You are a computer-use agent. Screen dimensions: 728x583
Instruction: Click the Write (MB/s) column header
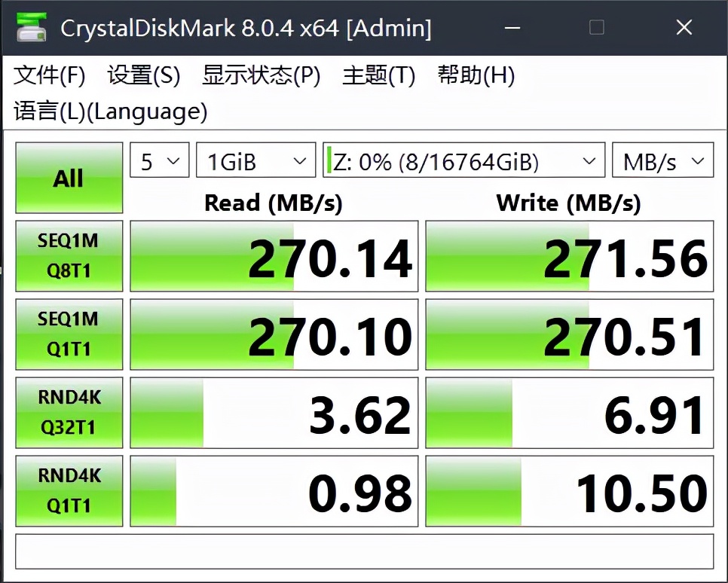569,203
